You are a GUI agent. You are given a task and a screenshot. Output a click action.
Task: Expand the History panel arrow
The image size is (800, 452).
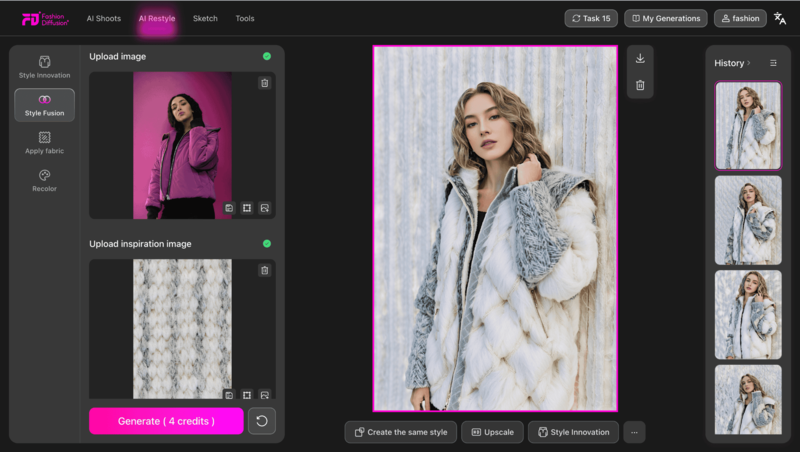(x=749, y=63)
